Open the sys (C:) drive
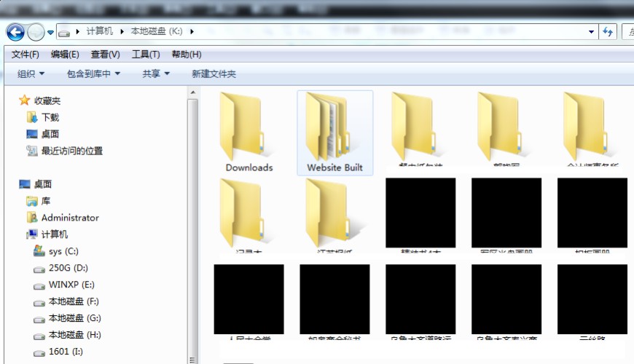This screenshot has width=634, height=364. click(56, 251)
